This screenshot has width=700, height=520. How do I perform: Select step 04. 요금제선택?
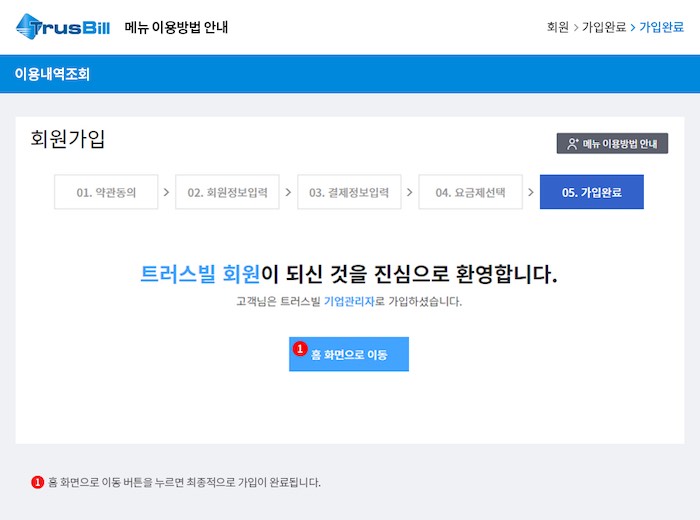pos(471,192)
